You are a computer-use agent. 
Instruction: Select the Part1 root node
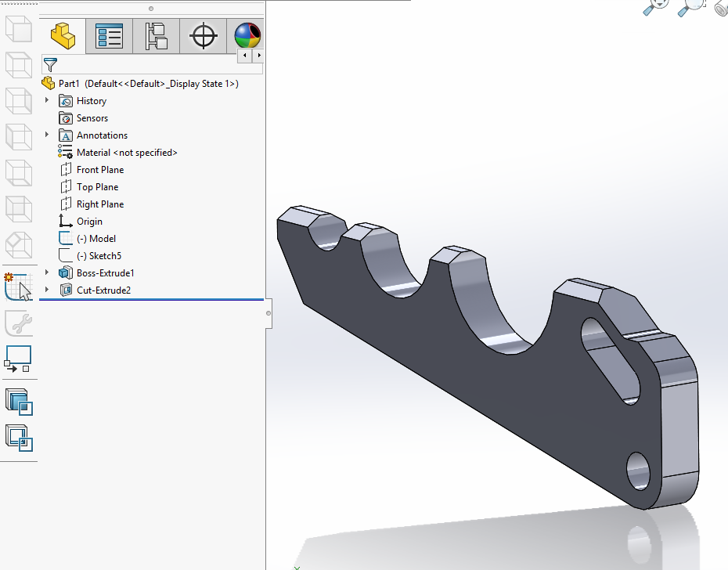click(x=149, y=84)
